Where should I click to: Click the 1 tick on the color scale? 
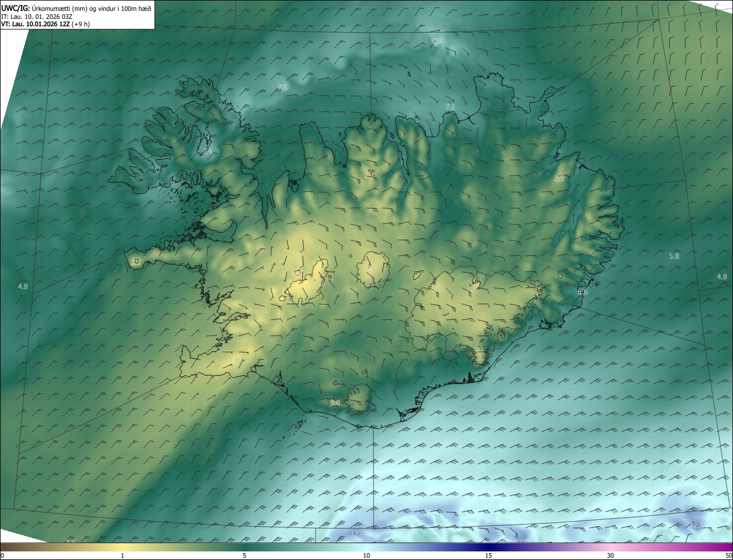pyautogui.click(x=123, y=555)
